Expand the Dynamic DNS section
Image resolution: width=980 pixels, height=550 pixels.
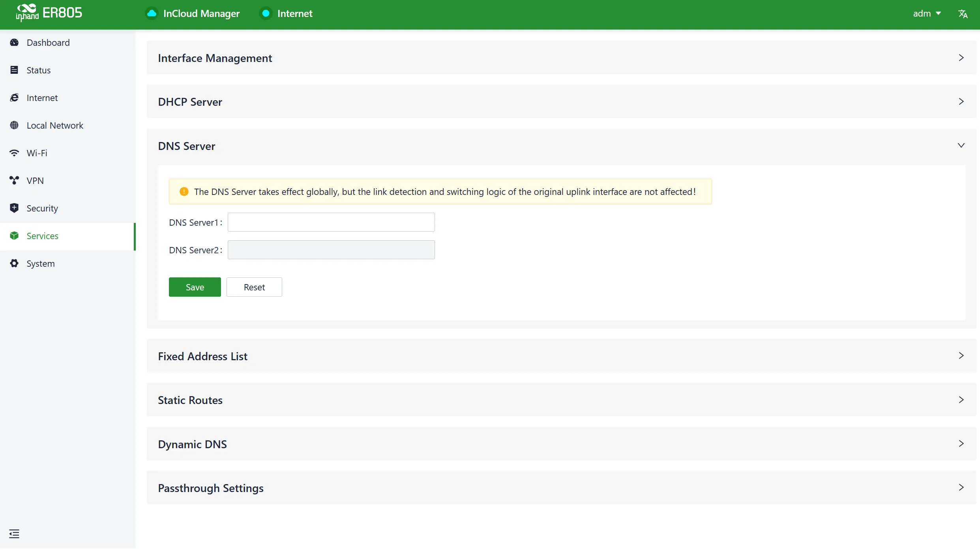[x=561, y=444]
